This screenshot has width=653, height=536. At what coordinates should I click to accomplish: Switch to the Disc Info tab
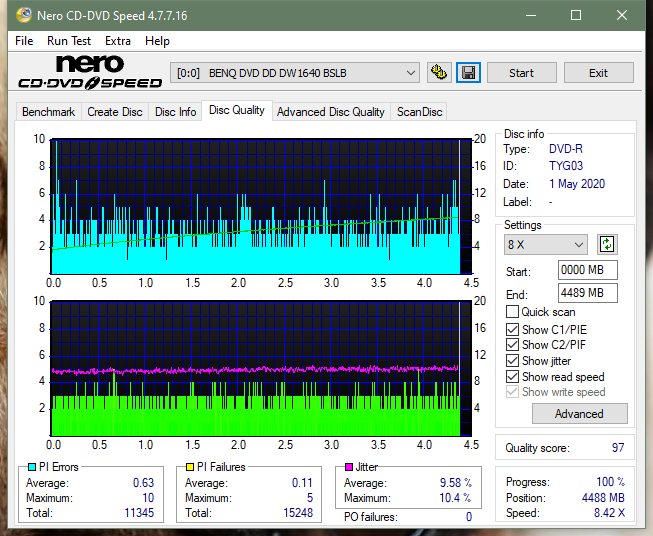point(175,112)
